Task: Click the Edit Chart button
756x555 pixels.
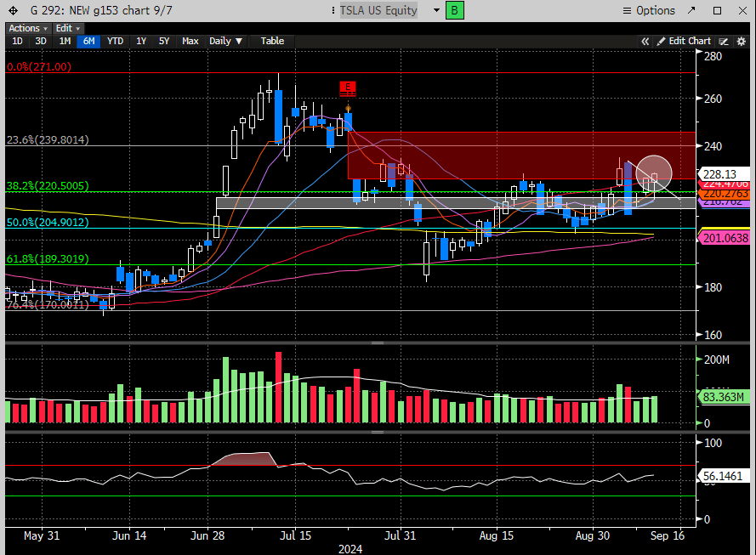Action: (684, 41)
